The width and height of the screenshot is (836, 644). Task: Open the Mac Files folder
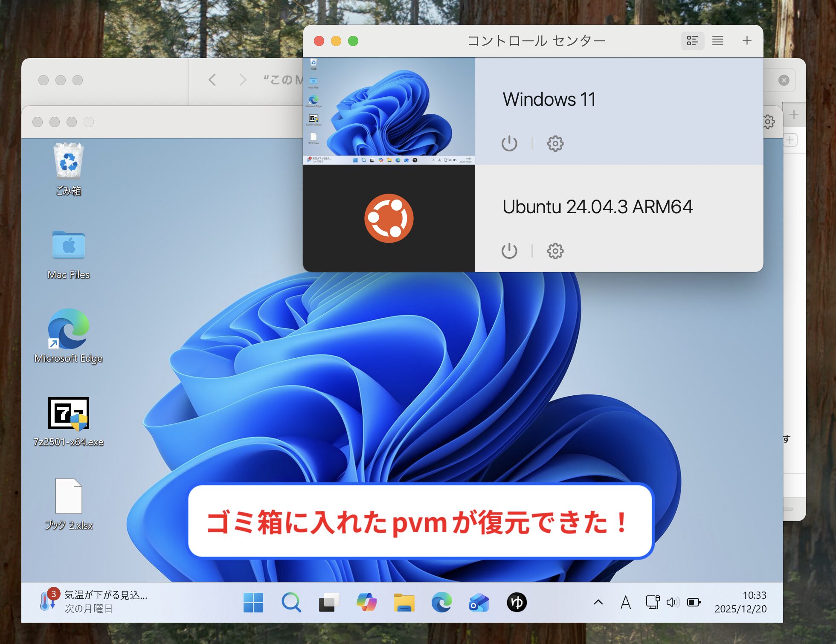click(x=68, y=246)
